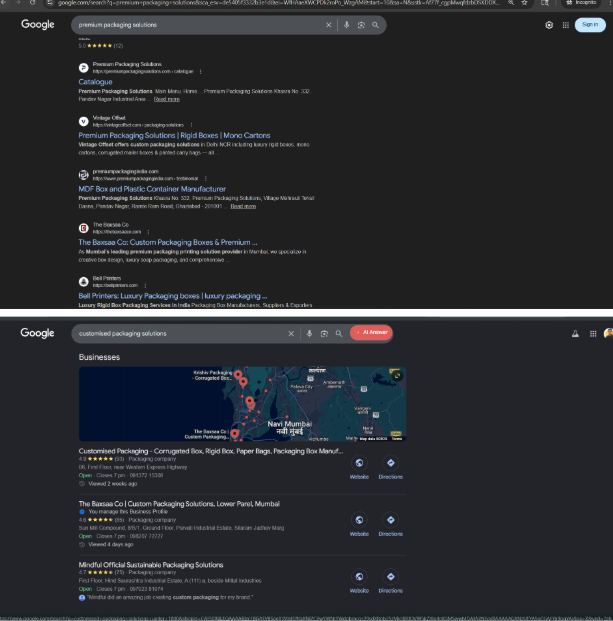This screenshot has width=613, height=621.
Task: Open more options for Catalogue result
Action: click(x=200, y=72)
